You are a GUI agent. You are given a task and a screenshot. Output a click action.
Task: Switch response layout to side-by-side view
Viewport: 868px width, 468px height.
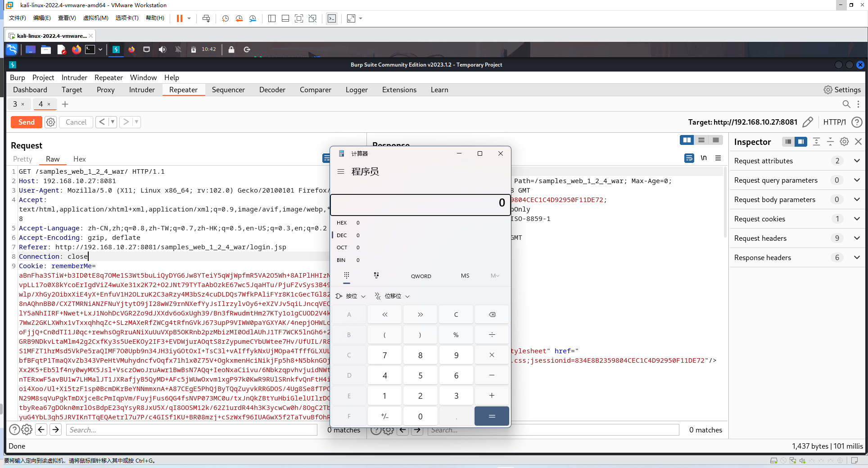tap(687, 140)
